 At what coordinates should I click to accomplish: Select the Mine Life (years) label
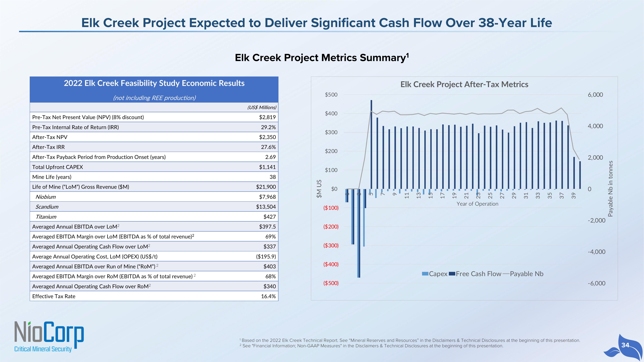click(x=52, y=177)
